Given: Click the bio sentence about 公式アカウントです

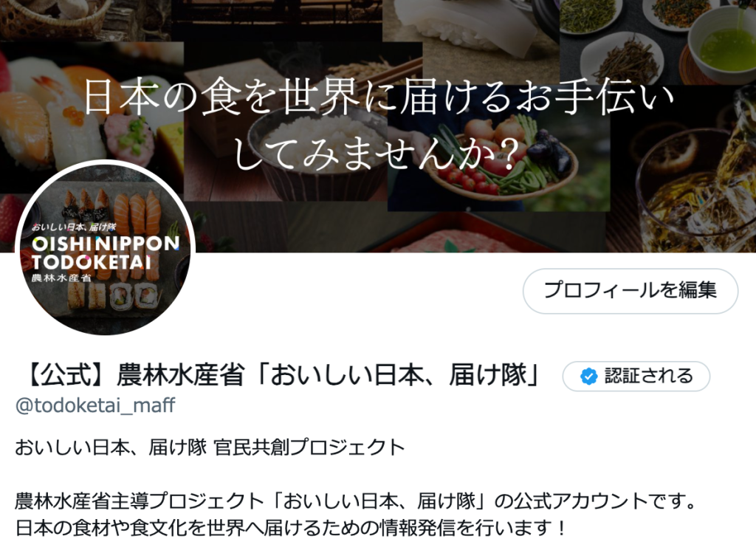Looking at the screenshot, I should click(x=356, y=501).
